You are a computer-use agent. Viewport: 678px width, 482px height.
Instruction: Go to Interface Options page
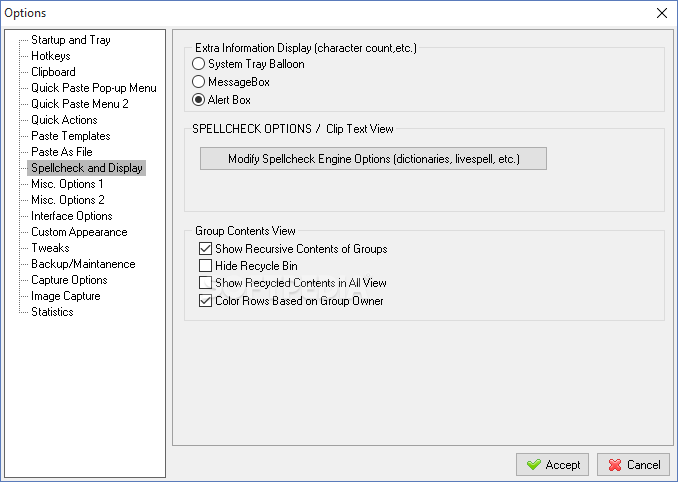pyautogui.click(x=72, y=216)
